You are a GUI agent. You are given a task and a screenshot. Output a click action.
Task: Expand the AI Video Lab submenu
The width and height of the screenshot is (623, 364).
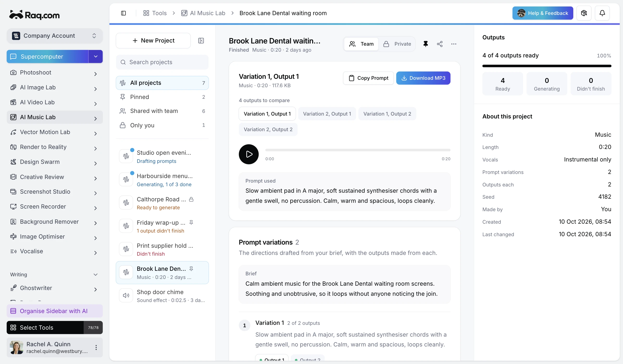tap(95, 104)
